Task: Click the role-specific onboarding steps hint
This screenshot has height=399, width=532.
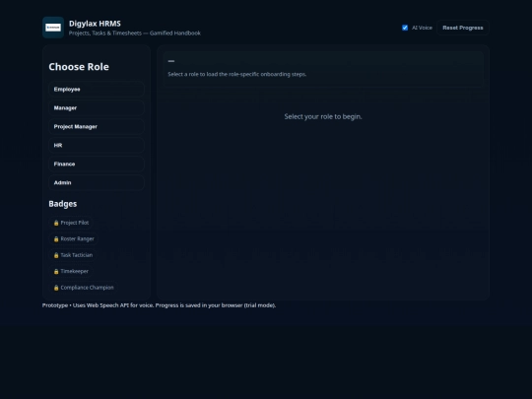Action: (237, 74)
